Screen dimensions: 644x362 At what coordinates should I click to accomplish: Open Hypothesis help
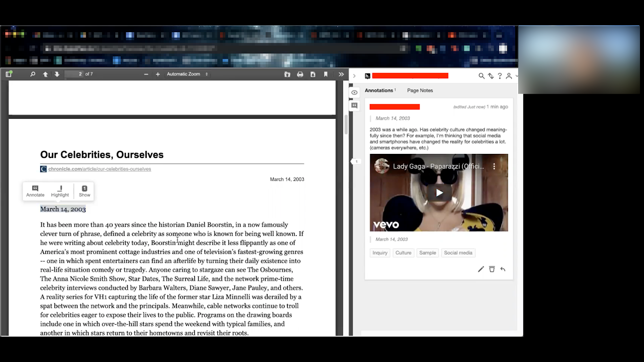[x=500, y=76]
